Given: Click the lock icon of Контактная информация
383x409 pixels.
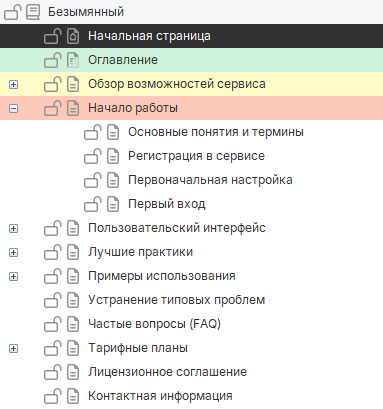Looking at the screenshot, I should pos(53,396).
